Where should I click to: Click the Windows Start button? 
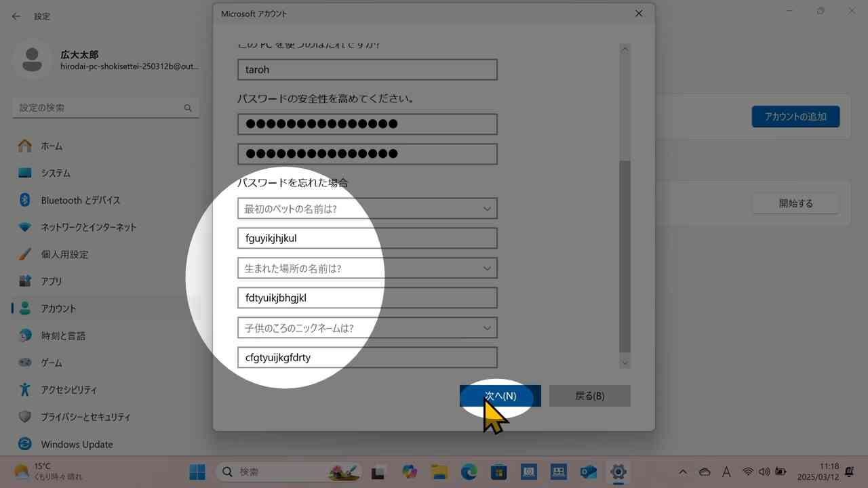click(x=197, y=472)
